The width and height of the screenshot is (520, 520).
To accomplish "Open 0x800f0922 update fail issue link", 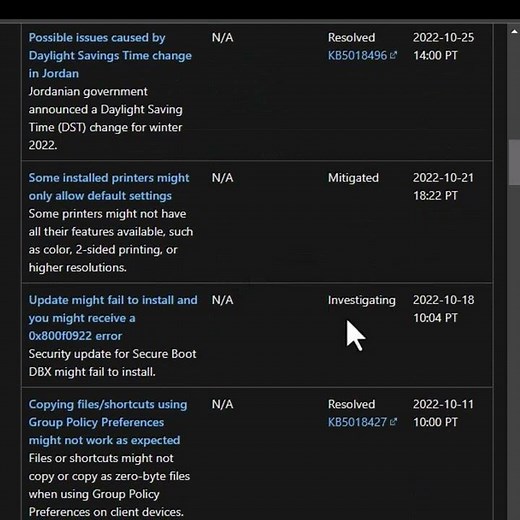I will [113, 318].
